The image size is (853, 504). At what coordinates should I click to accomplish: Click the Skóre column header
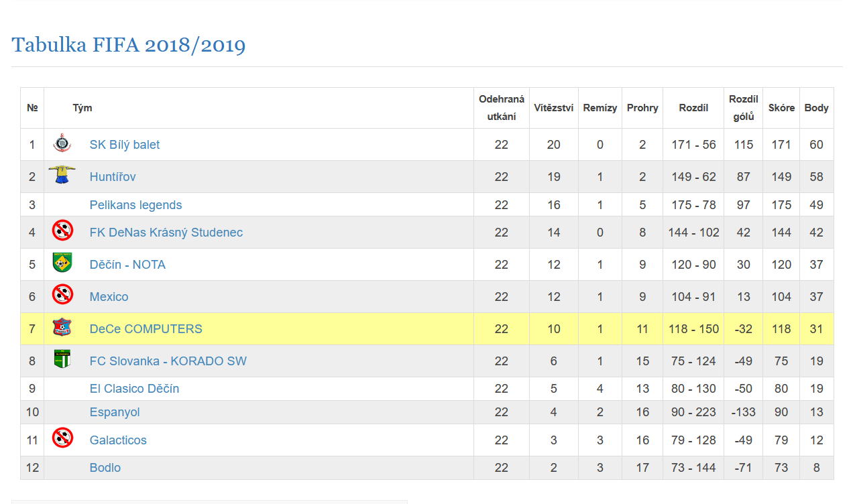pos(781,108)
